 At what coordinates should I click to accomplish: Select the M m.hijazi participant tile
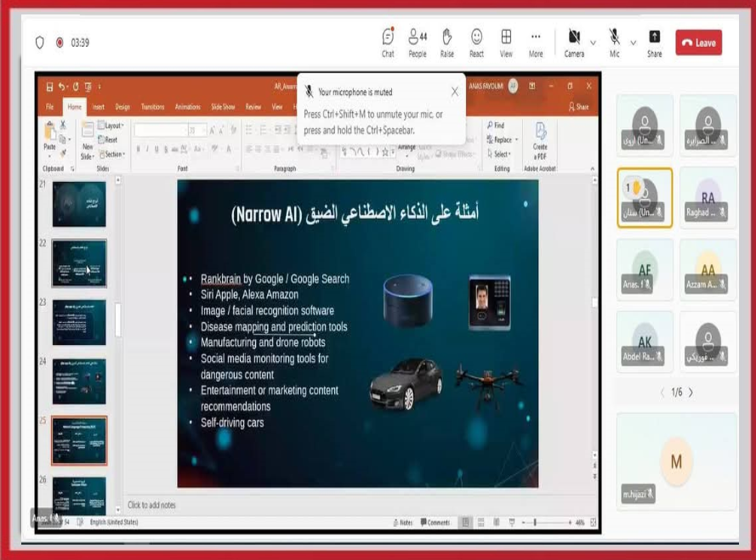click(x=676, y=461)
